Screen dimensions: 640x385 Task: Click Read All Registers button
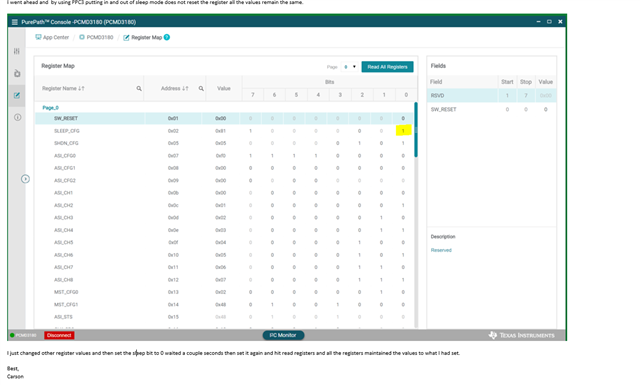[387, 67]
